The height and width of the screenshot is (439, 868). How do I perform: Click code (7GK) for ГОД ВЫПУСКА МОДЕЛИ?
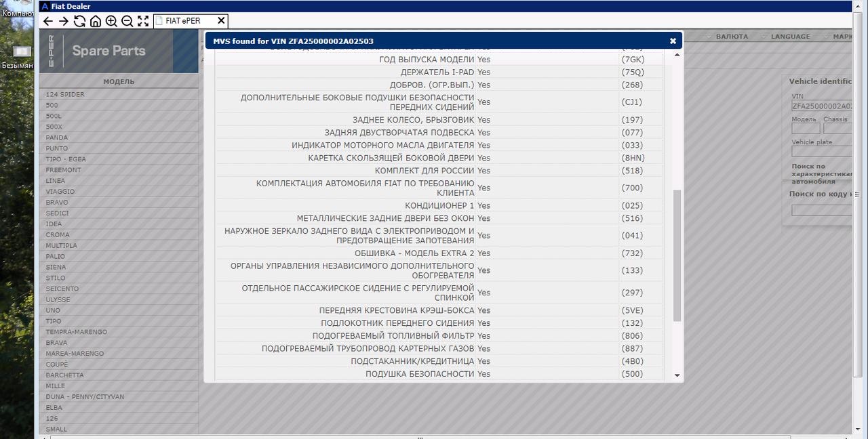632,60
